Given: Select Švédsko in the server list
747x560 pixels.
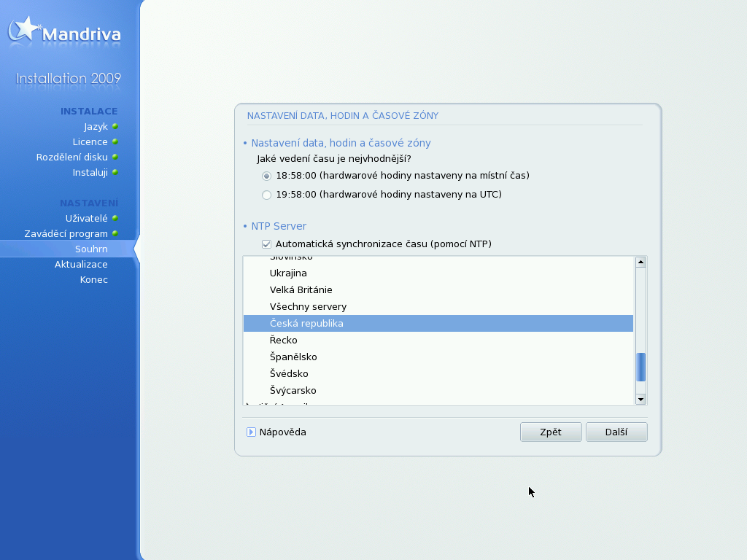Looking at the screenshot, I should [438, 373].
